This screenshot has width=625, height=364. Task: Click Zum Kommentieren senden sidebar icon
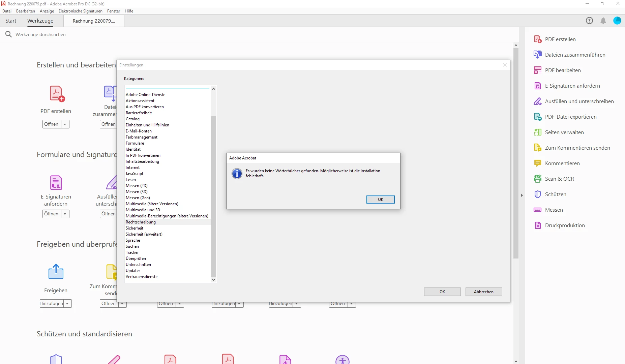click(538, 148)
